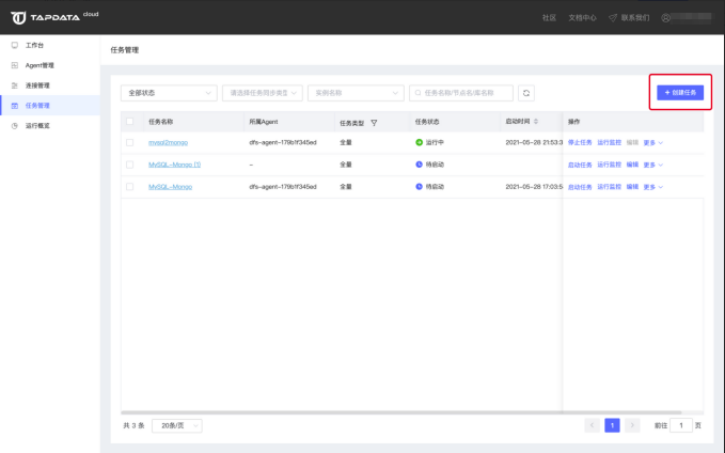This screenshot has height=453, width=725.
Task: Open 运行监控 for MySQL-Mongo row
Action: [609, 187]
